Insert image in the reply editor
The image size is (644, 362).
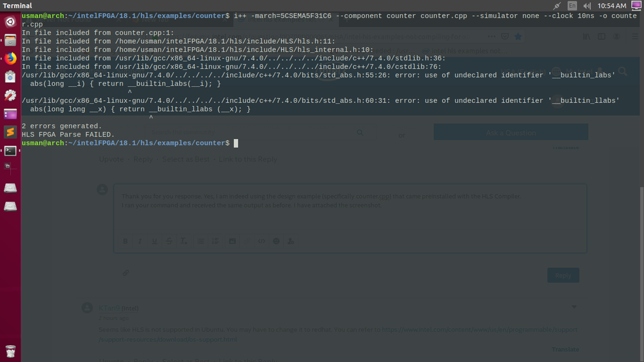tap(232, 241)
